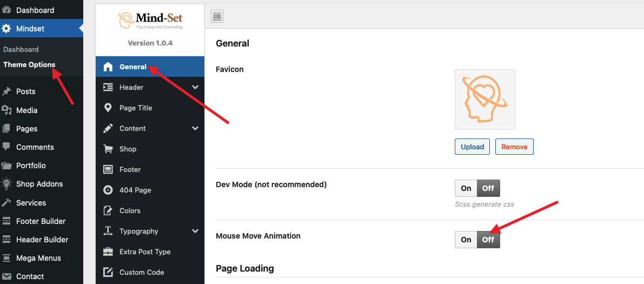Click the Page Title map pin icon
644x284 pixels.
coord(108,108)
